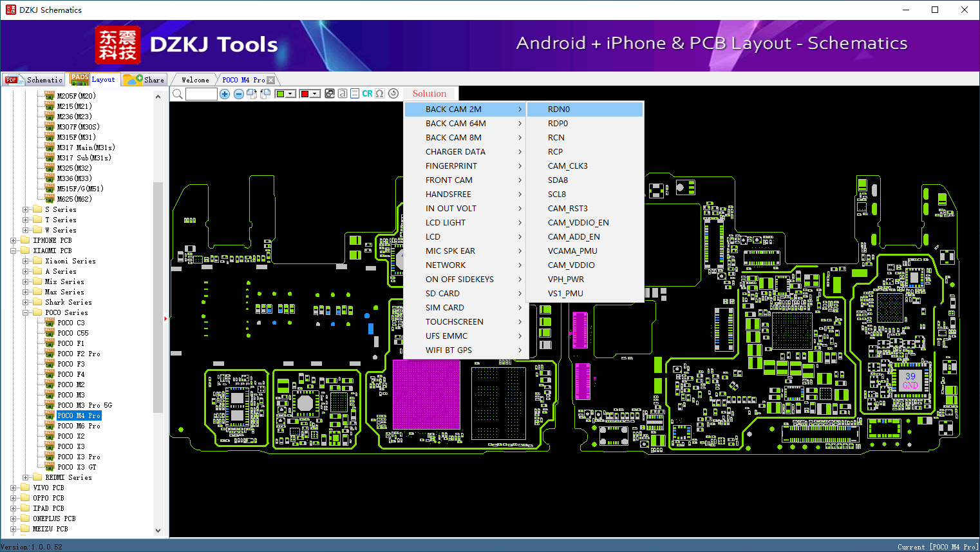Switch to the Welcome document tab
Screen dimensions: 980x552
coord(195,80)
